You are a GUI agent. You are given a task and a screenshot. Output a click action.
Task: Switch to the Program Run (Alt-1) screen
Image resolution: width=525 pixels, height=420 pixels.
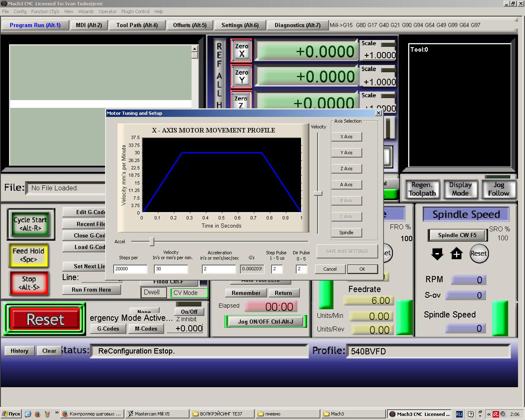35,25
